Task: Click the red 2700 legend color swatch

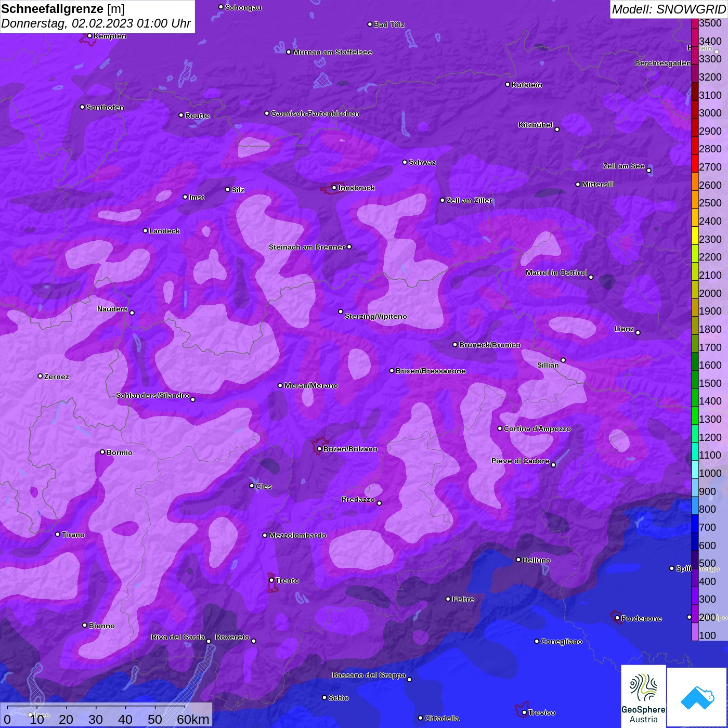Action: pyautogui.click(x=695, y=167)
